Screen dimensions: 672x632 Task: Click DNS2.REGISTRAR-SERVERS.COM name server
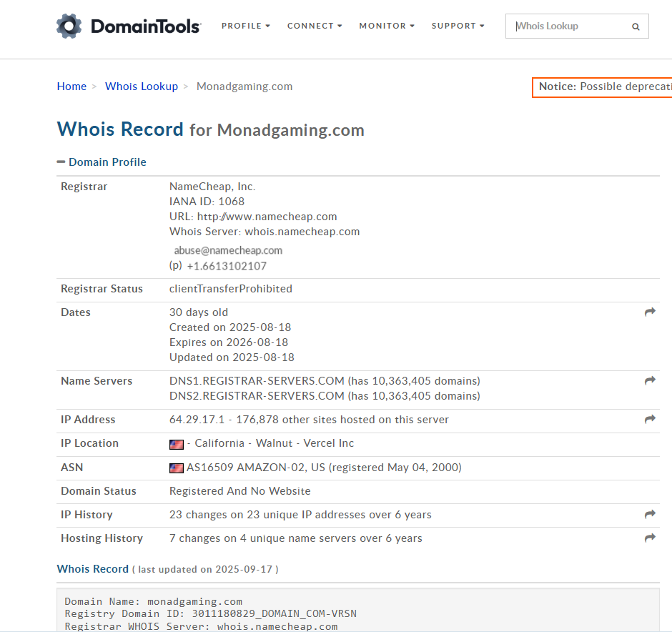point(257,396)
